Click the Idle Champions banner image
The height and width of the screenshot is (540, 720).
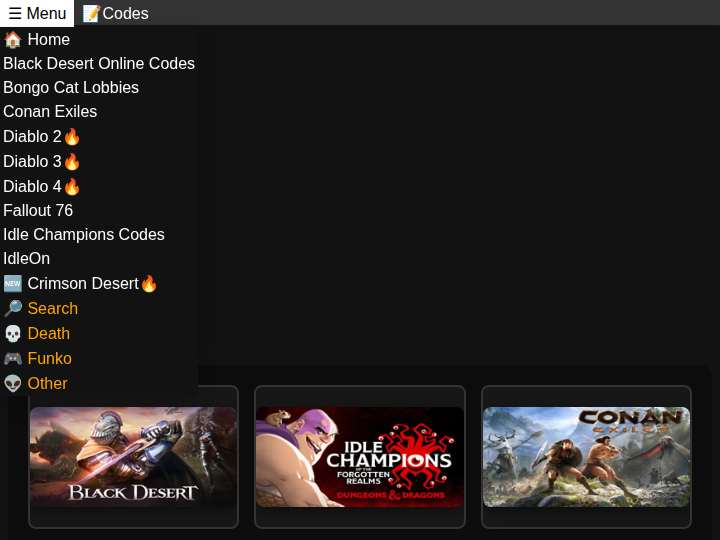[x=359, y=457]
